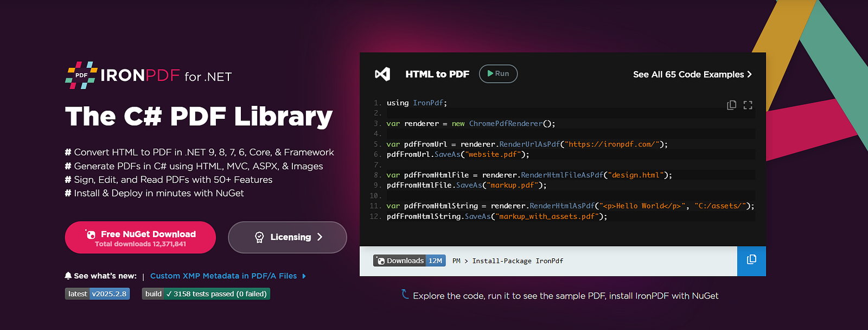868x330 pixels.
Task: Click The C# PDF Library heading
Action: tap(199, 117)
